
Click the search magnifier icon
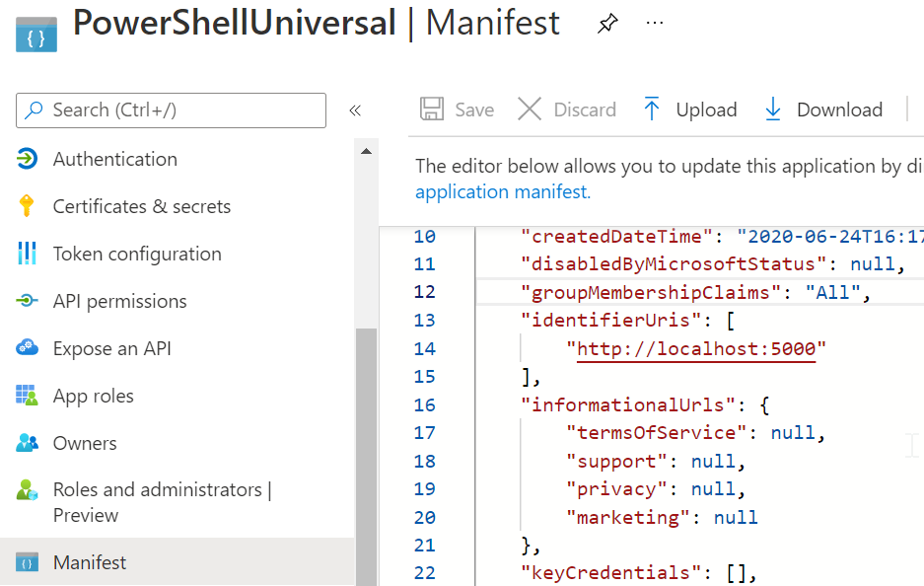35,110
